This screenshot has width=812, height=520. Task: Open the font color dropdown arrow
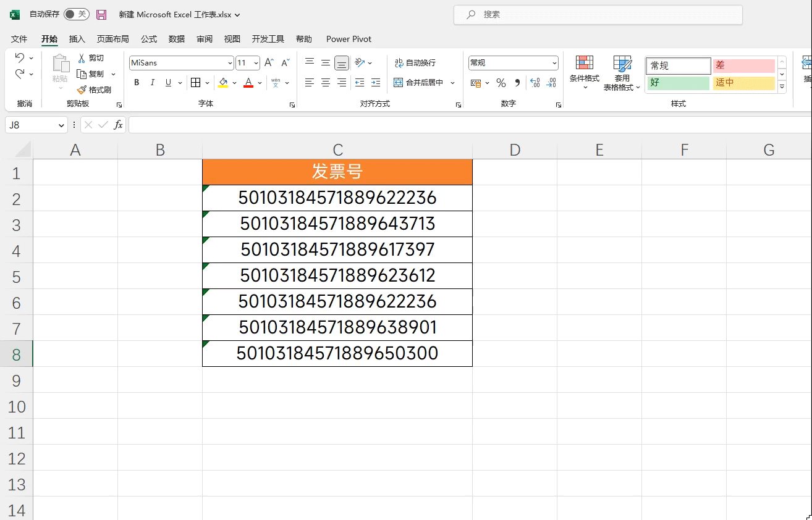[x=260, y=82]
